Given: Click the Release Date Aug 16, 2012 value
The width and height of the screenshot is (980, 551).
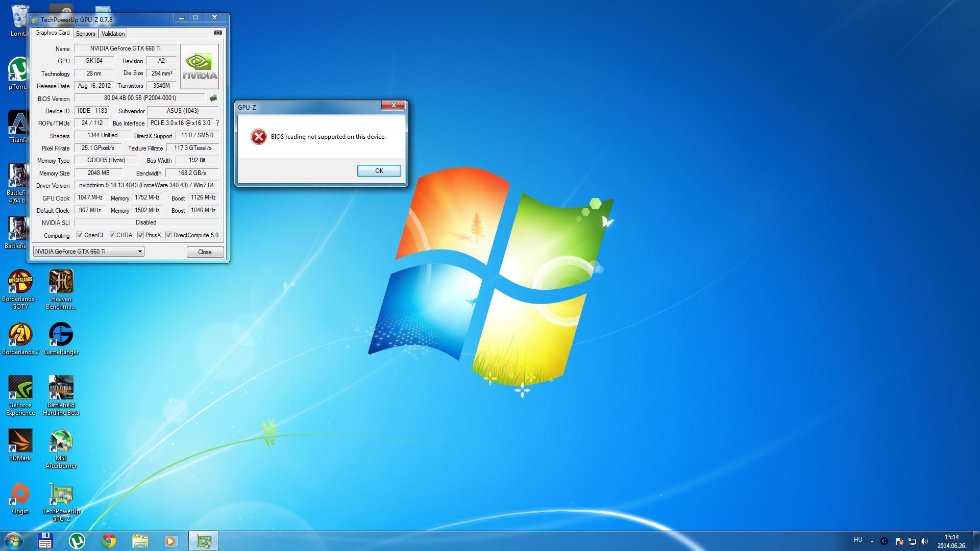Looking at the screenshot, I should pyautogui.click(x=94, y=86).
